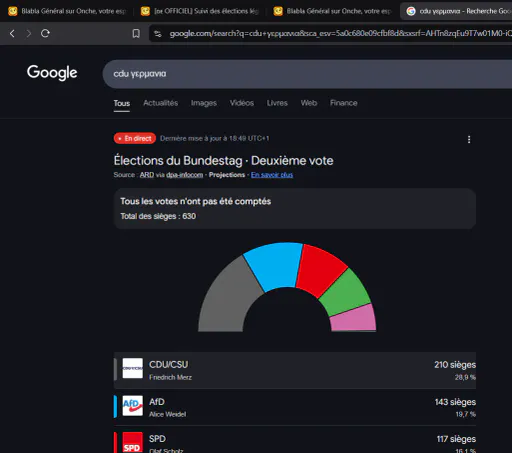Click the 210 sièges value

(x=455, y=365)
